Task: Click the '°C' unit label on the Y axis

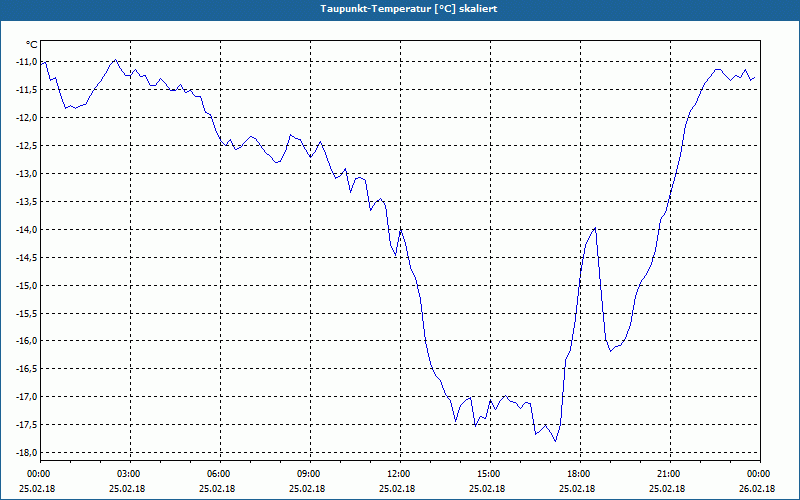Action: (x=32, y=45)
